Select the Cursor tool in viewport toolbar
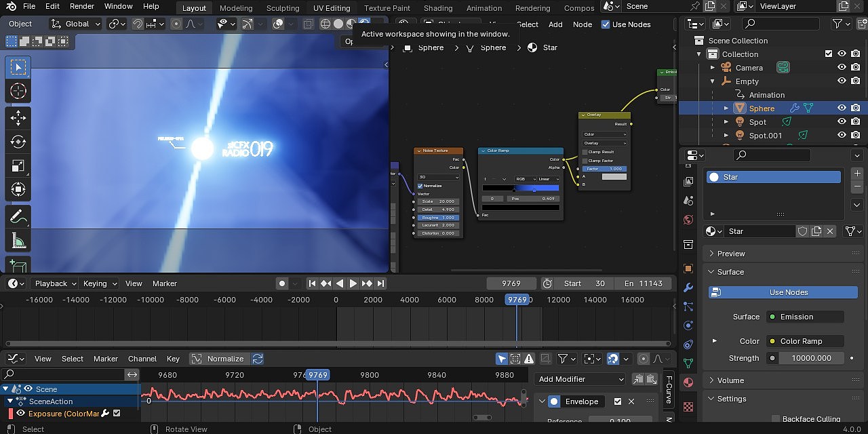 (x=18, y=91)
